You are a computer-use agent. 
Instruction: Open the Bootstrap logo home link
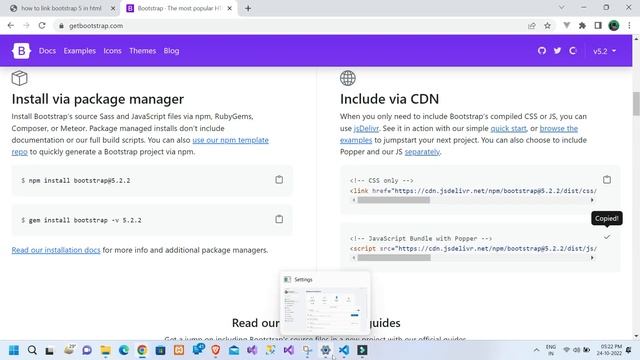(21, 51)
